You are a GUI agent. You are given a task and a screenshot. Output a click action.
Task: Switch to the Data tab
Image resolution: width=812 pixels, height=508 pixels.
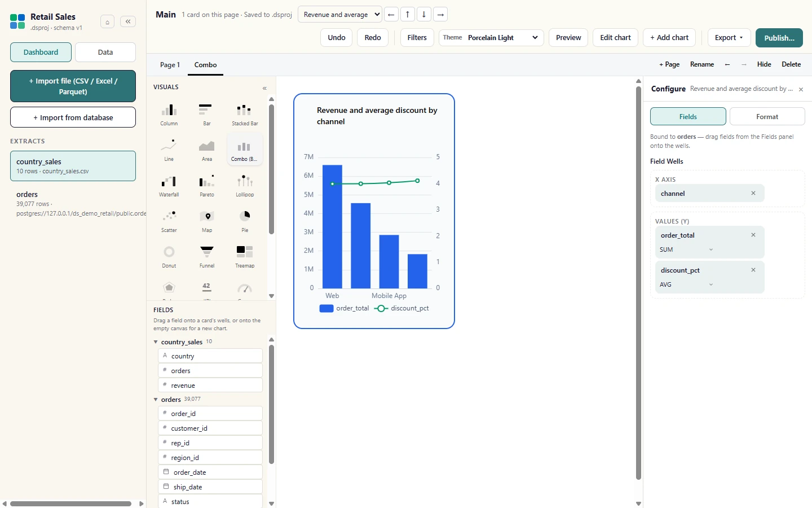[105, 52]
